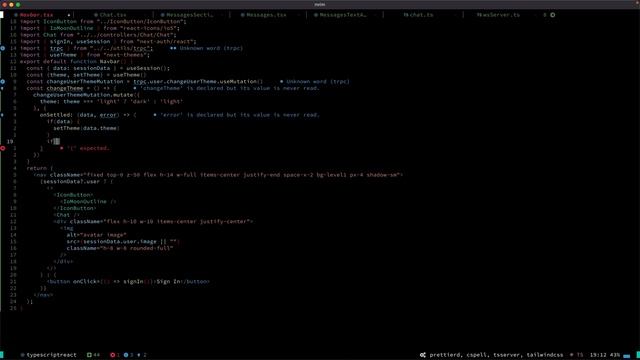This screenshot has width=640, height=360.
Task: Click the "'(' expected." error message
Action: click(89, 148)
